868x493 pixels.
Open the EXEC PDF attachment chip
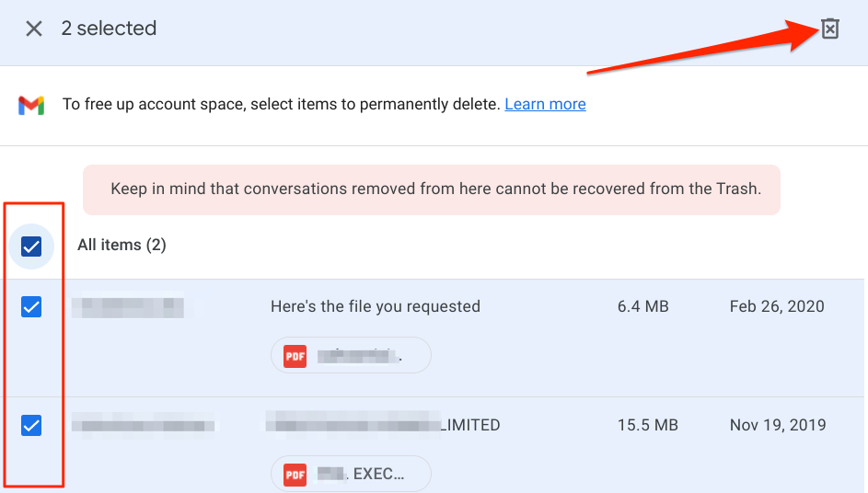[x=351, y=475]
